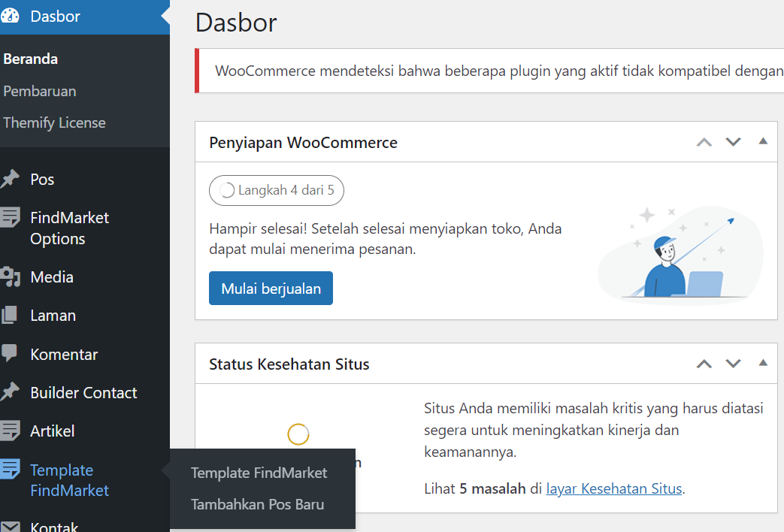Click the Komentar speech bubble icon
This screenshot has width=784, height=532.
tap(10, 353)
